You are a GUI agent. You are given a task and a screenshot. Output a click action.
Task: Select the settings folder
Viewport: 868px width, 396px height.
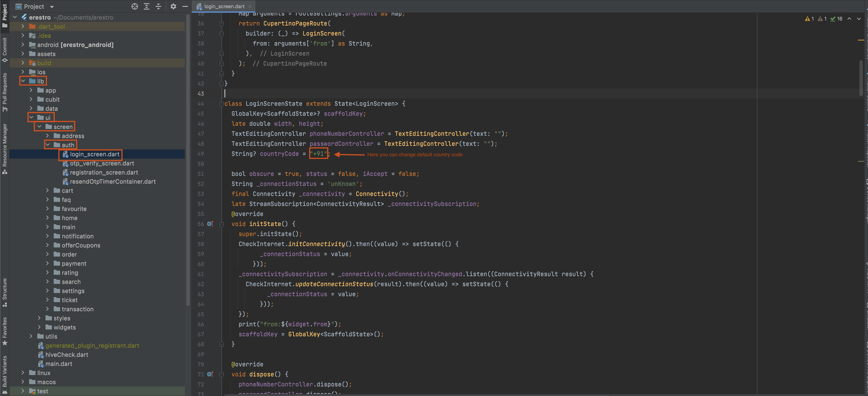(73, 291)
